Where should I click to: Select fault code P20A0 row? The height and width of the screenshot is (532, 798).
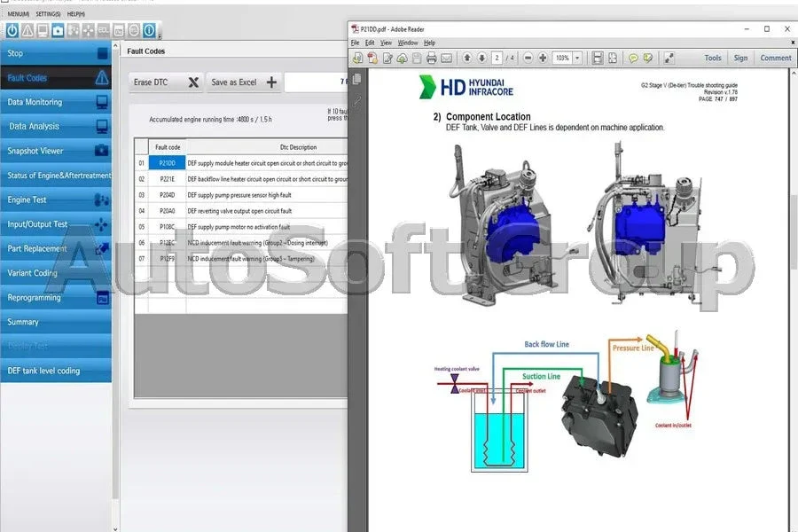pos(241,211)
